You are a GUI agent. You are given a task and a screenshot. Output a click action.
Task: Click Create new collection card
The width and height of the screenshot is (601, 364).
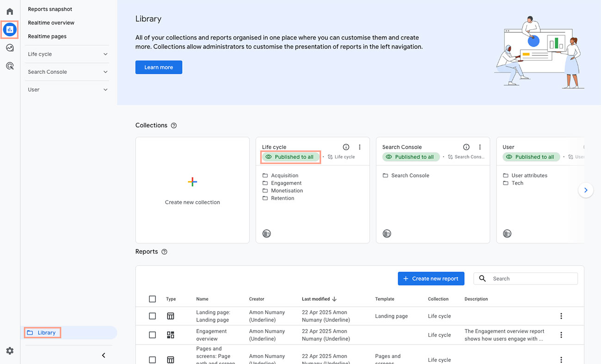coord(192,190)
